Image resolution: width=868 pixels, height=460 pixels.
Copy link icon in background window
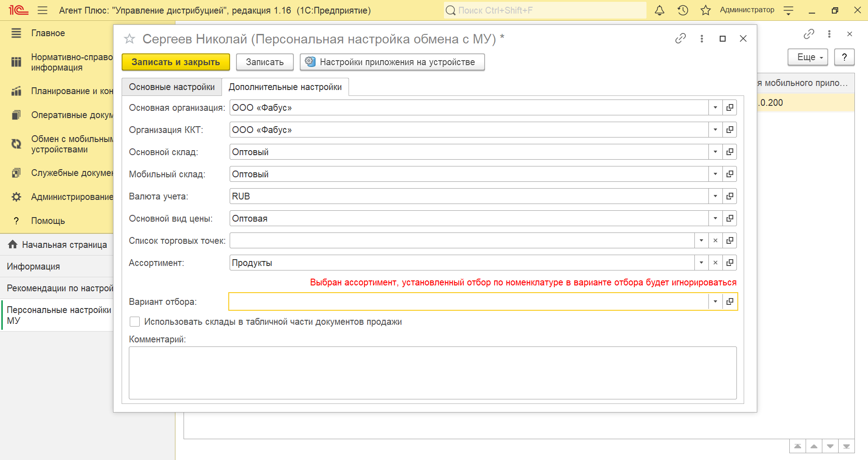coord(809,34)
